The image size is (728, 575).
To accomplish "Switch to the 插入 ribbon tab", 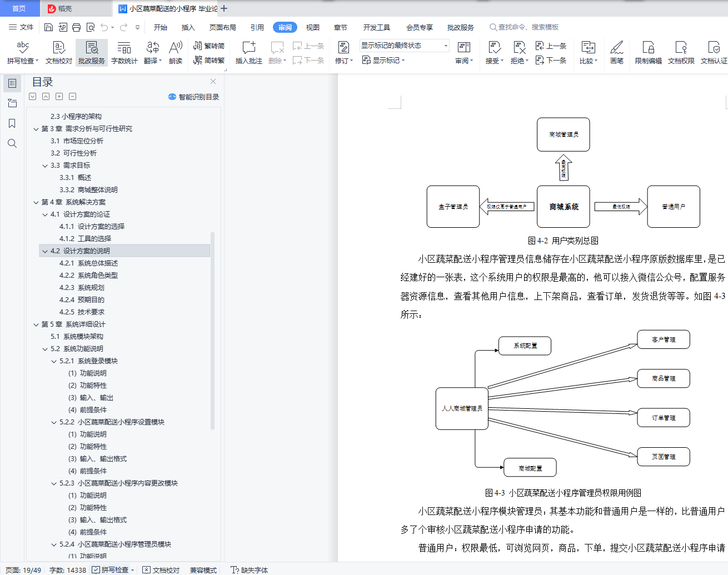I will [x=188, y=27].
